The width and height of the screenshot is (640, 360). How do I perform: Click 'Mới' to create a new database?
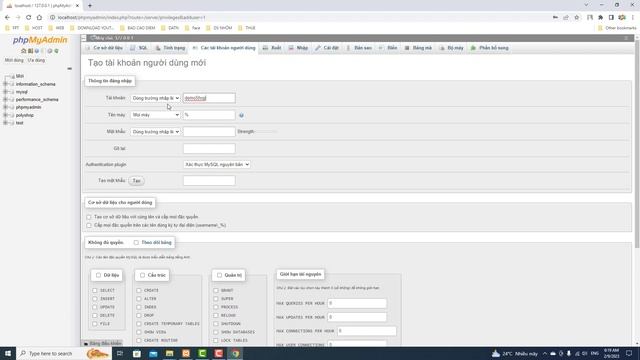coord(20,76)
